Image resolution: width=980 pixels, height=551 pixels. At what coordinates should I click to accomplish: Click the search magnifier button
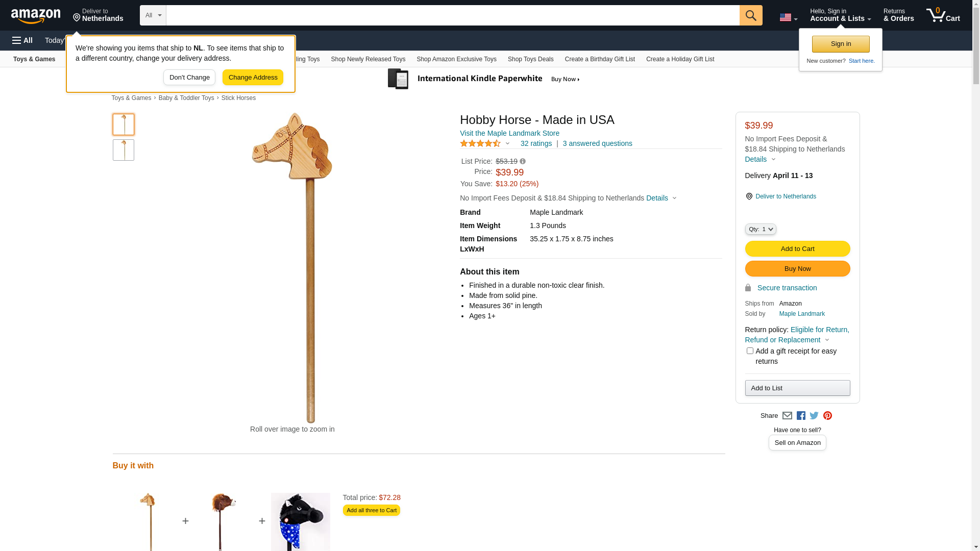pos(750,15)
